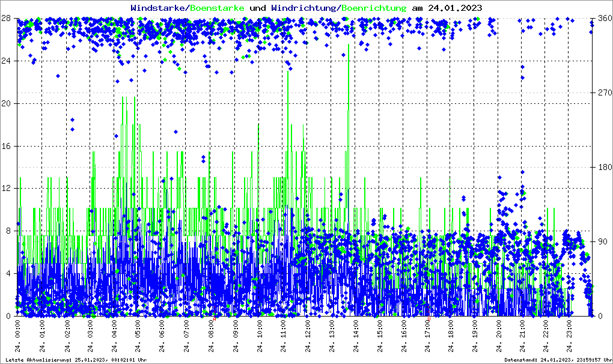Click the Letzte Aktualisierung timestamp footer
The height and width of the screenshot is (364, 613).
[76, 360]
